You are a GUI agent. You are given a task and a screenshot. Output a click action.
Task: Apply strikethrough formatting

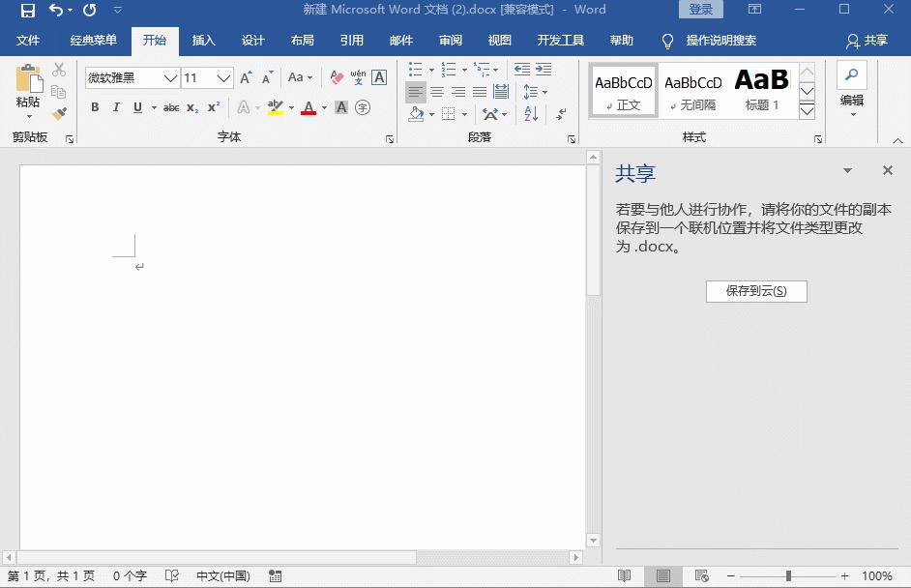pos(170,107)
